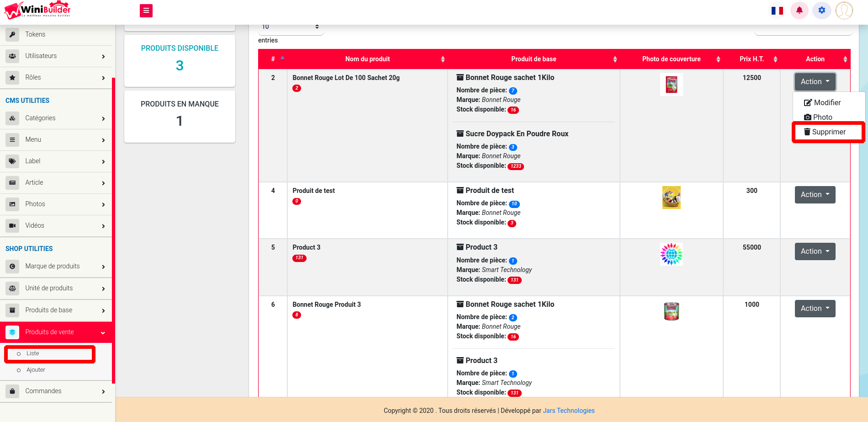Click the Marque de produits icon
Image resolution: width=868 pixels, height=422 pixels.
12,266
